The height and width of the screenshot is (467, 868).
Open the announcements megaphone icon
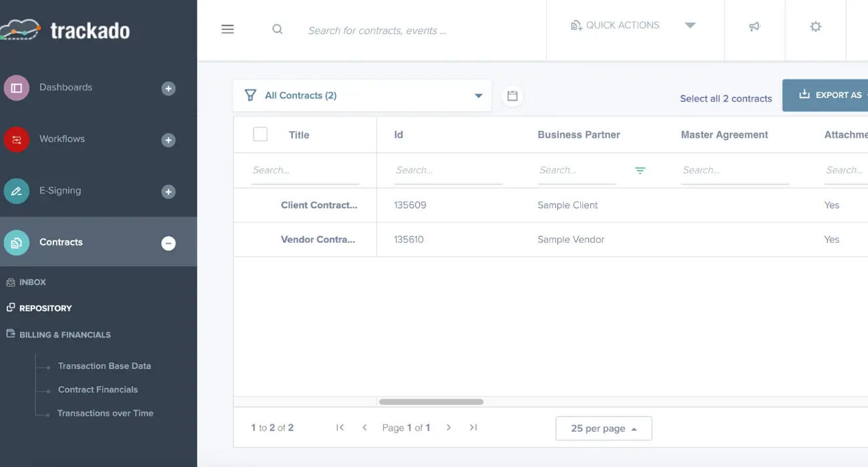(754, 27)
